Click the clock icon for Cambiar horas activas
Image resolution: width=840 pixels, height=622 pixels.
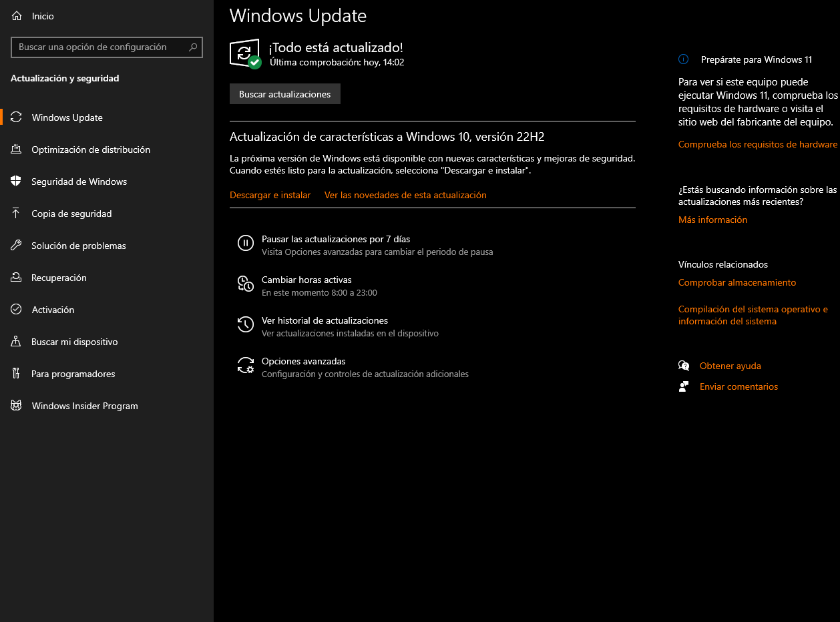tap(246, 284)
